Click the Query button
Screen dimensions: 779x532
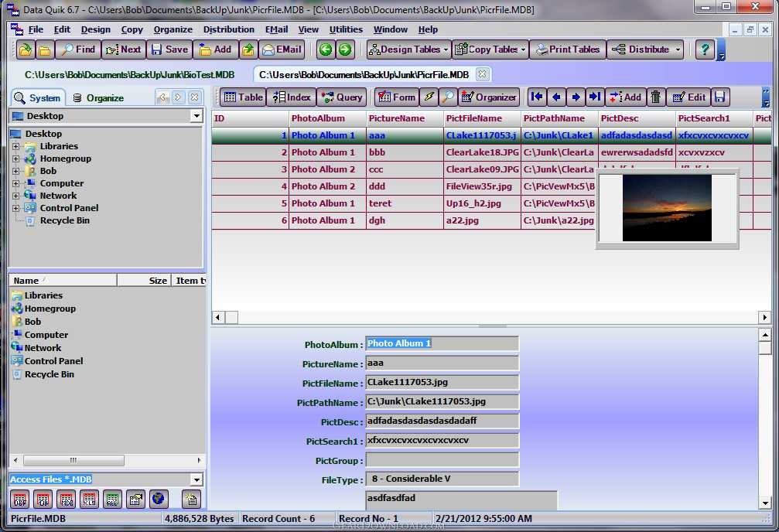click(342, 97)
